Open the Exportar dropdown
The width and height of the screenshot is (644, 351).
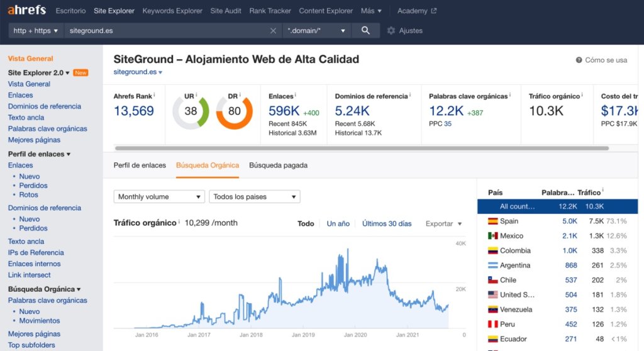pos(443,223)
